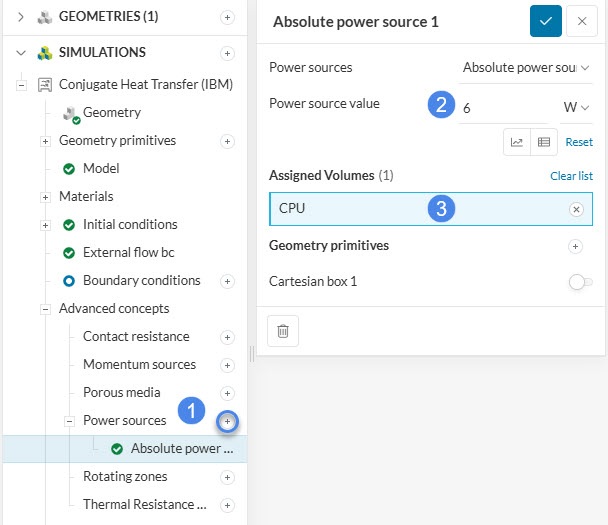
Task: Delete the absolute power source
Action: [283, 331]
